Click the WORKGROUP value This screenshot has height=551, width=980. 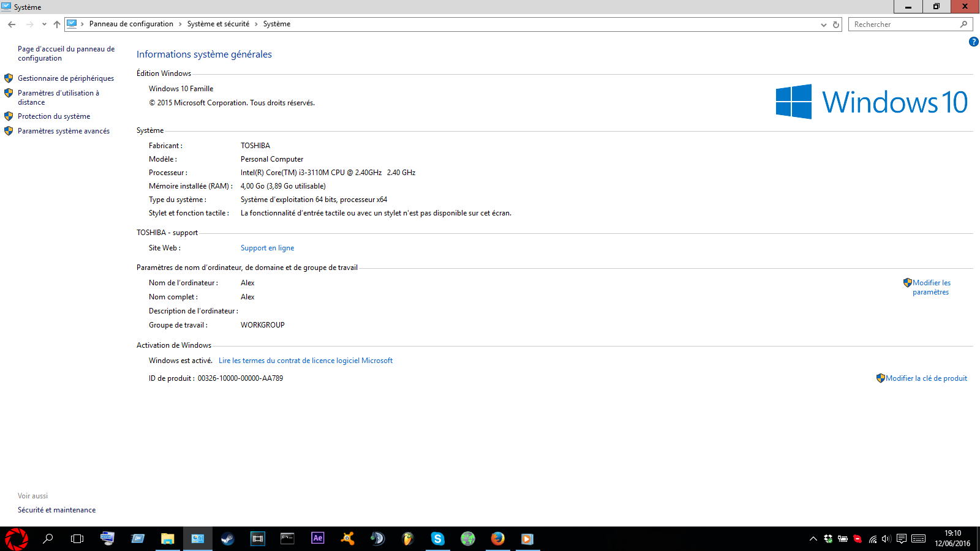tap(263, 325)
